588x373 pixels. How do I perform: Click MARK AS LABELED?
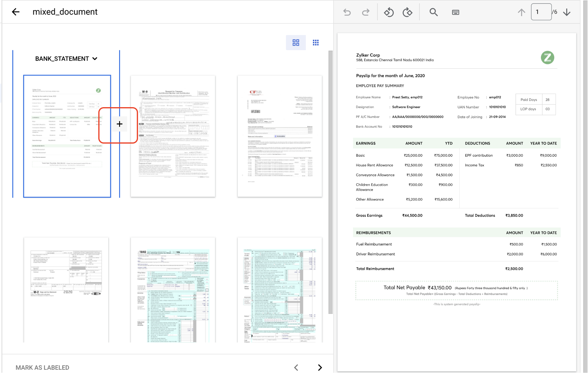[42, 367]
